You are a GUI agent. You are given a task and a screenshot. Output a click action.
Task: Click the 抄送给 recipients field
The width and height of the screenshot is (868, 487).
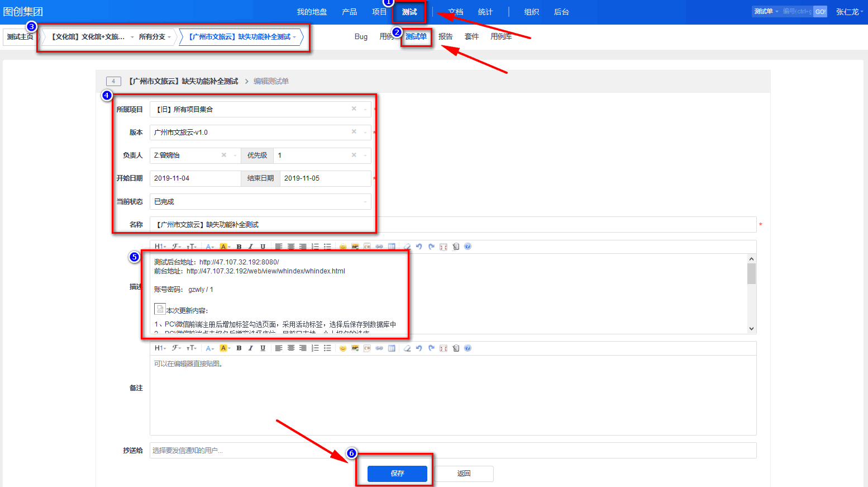[x=453, y=451]
